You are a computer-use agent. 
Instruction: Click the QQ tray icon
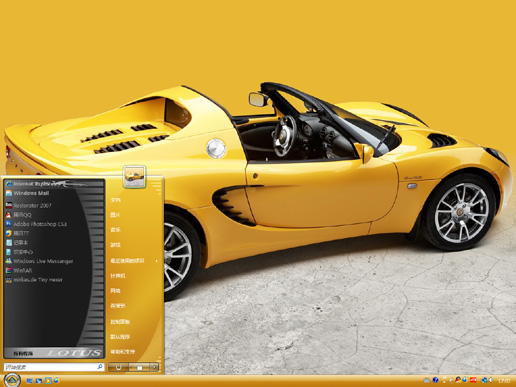[458, 380]
